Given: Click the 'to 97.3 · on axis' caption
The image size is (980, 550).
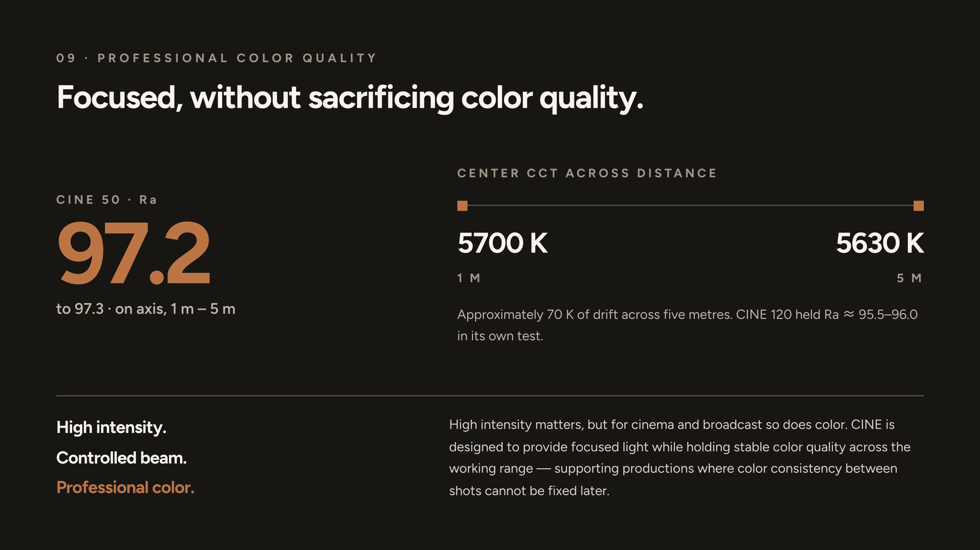Looking at the screenshot, I should (x=146, y=309).
